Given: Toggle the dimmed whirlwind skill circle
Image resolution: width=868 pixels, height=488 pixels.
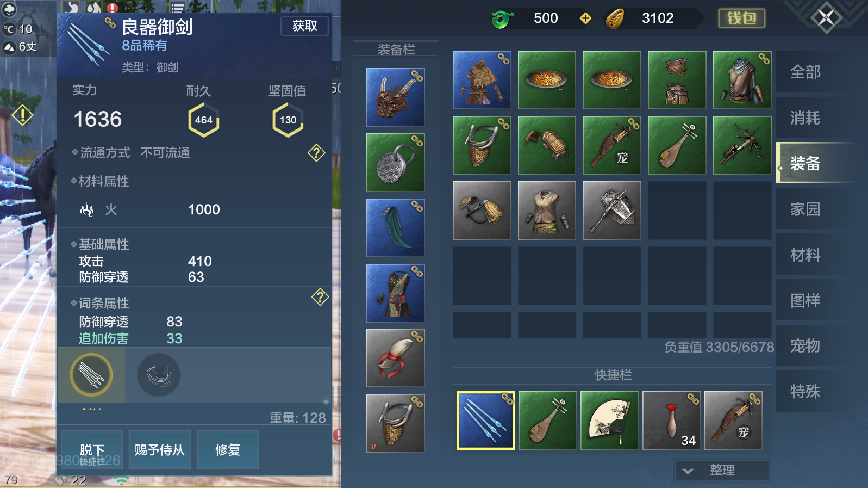Looking at the screenshot, I should point(159,375).
